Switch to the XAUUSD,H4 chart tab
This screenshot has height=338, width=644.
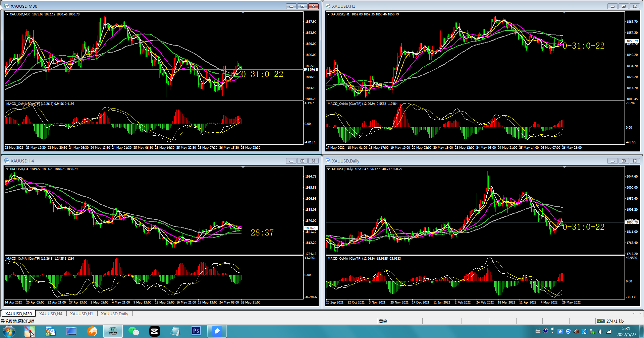coord(51,314)
